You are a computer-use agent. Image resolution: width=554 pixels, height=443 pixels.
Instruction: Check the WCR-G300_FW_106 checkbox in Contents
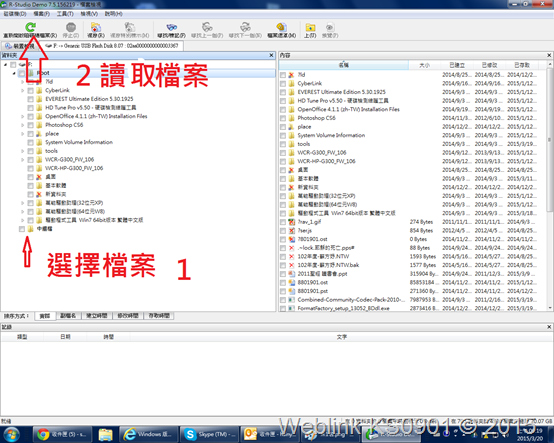[x=283, y=153]
